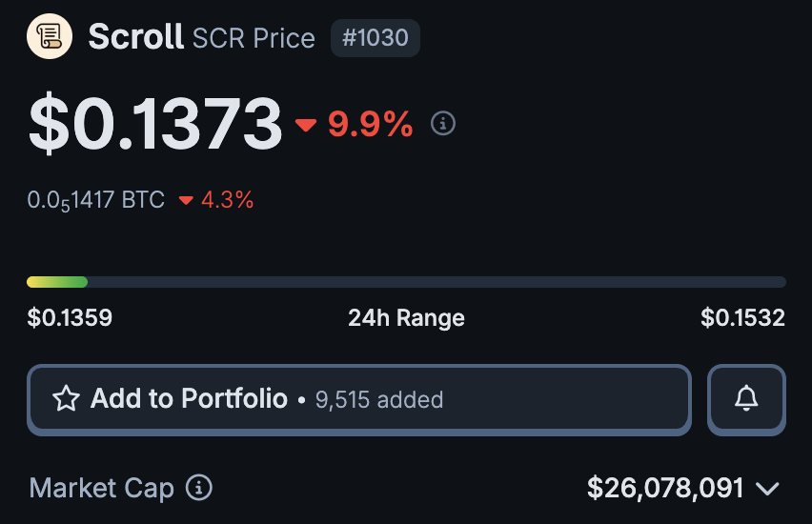The height and width of the screenshot is (524, 812).
Task: Click the $26,078,091 market cap value
Action: pyautogui.click(x=664, y=489)
